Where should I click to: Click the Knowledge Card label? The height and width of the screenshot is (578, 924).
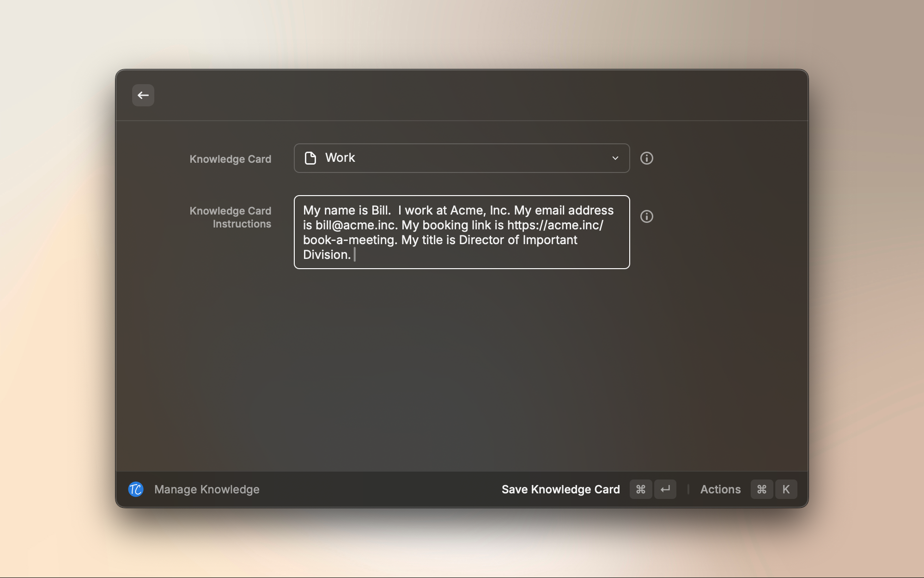(230, 159)
